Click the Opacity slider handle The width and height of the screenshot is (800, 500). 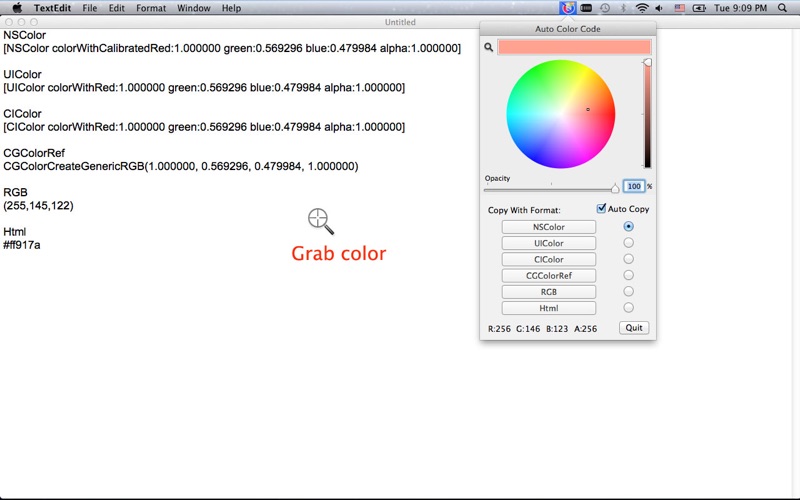615,188
